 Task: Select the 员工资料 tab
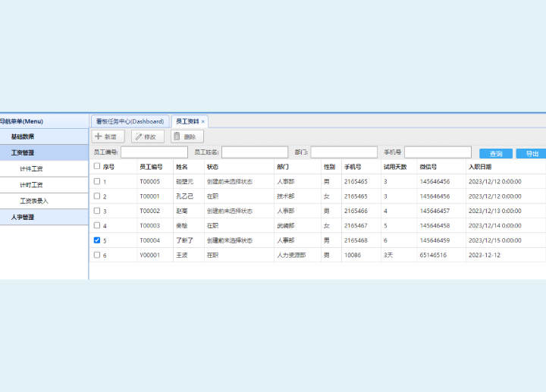coord(187,121)
